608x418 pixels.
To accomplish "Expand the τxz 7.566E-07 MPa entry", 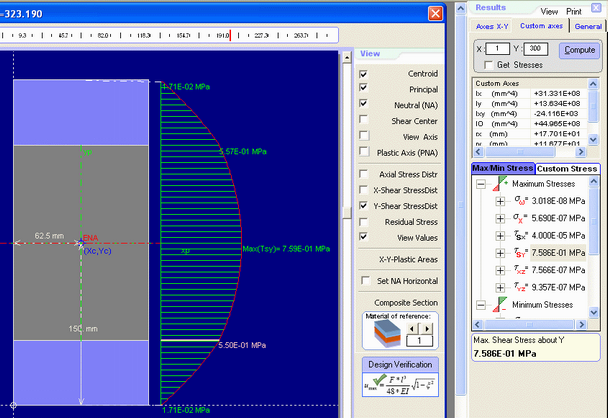I will point(500,270).
